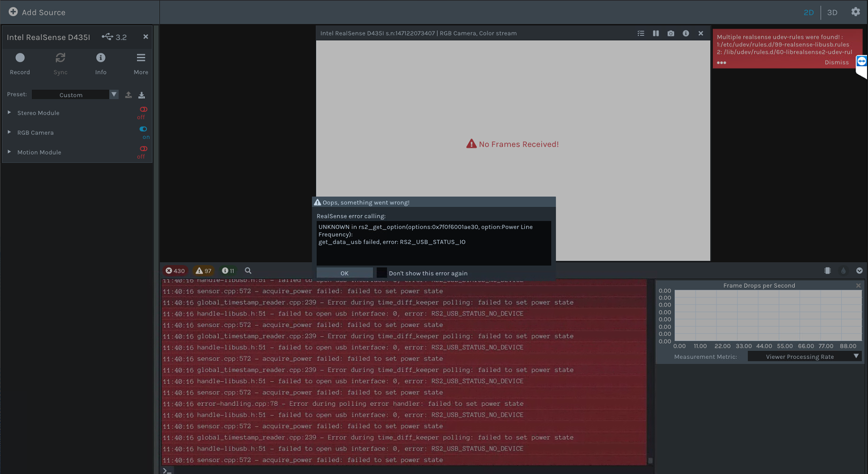Switch to the 3D view tab
The height and width of the screenshot is (474, 868).
[832, 12]
